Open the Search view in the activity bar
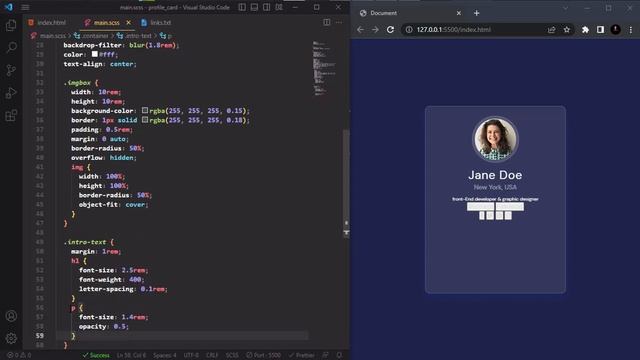 point(11,47)
